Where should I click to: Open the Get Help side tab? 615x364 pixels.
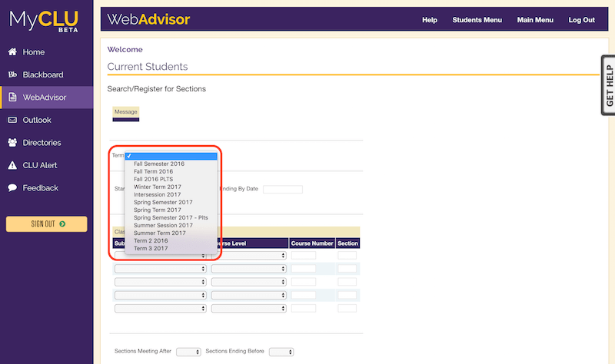pyautogui.click(x=608, y=85)
